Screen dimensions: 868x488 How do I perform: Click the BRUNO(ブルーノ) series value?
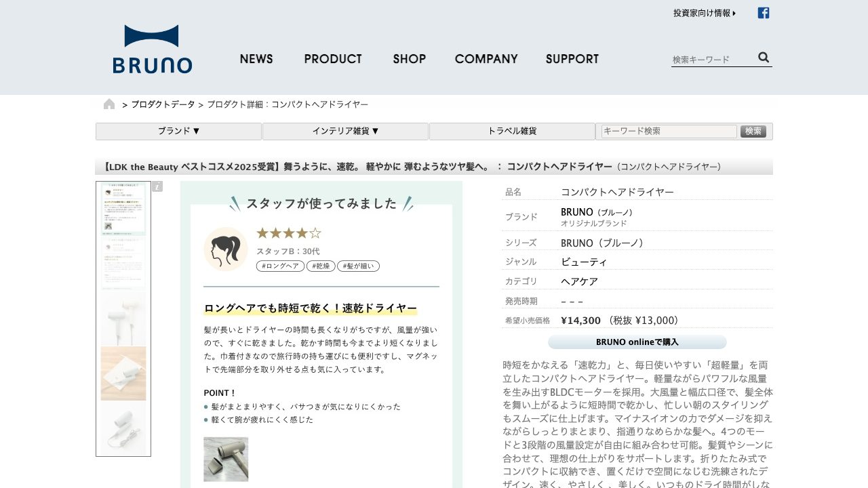602,243
